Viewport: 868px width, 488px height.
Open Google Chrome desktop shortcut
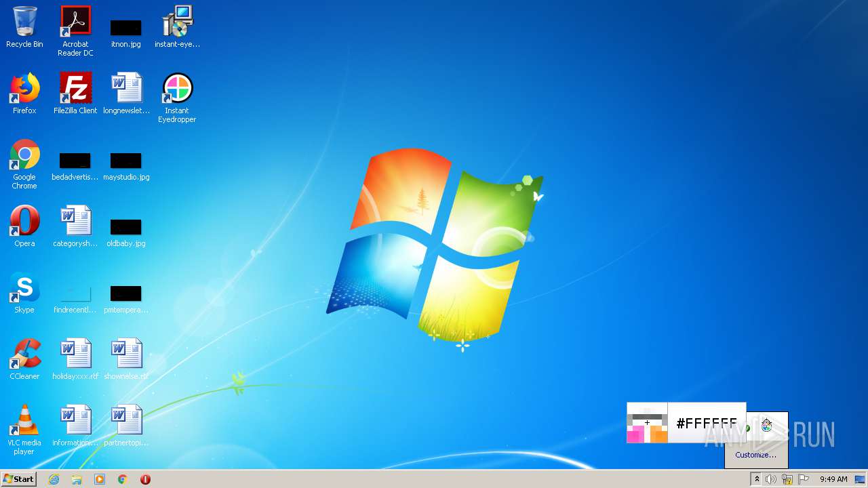point(24,165)
